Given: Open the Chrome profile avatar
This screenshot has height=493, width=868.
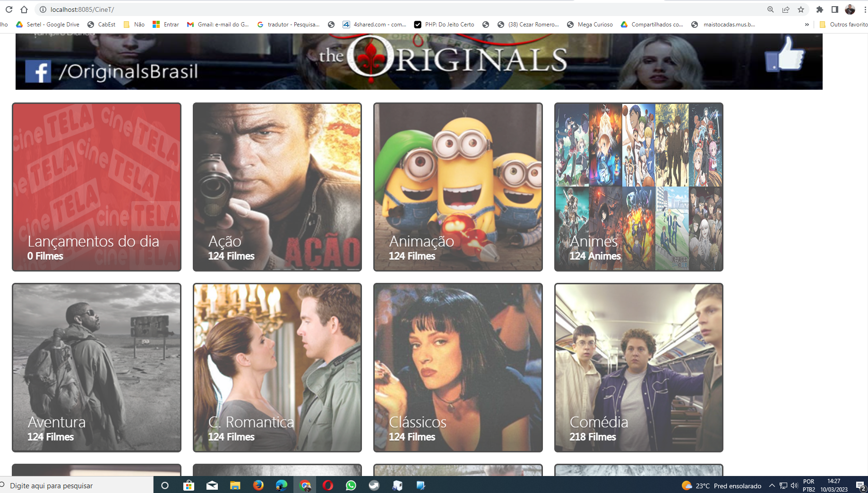Looking at the screenshot, I should pyautogui.click(x=850, y=9).
